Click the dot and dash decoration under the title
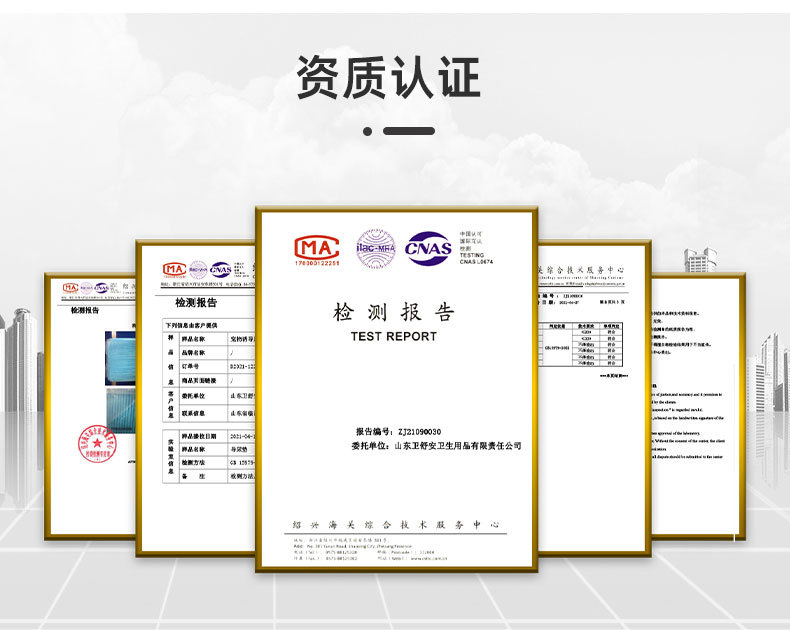Screen dimensions: 790x630 click(x=399, y=131)
